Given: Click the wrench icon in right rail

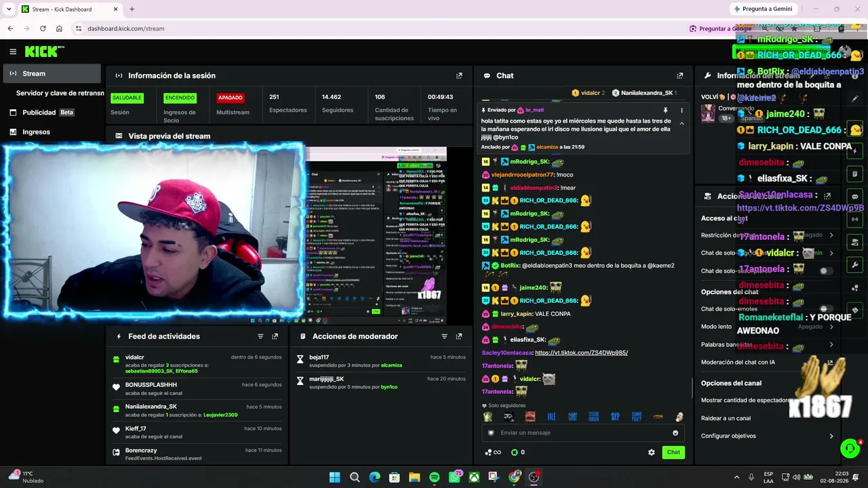Looking at the screenshot, I should [855, 265].
